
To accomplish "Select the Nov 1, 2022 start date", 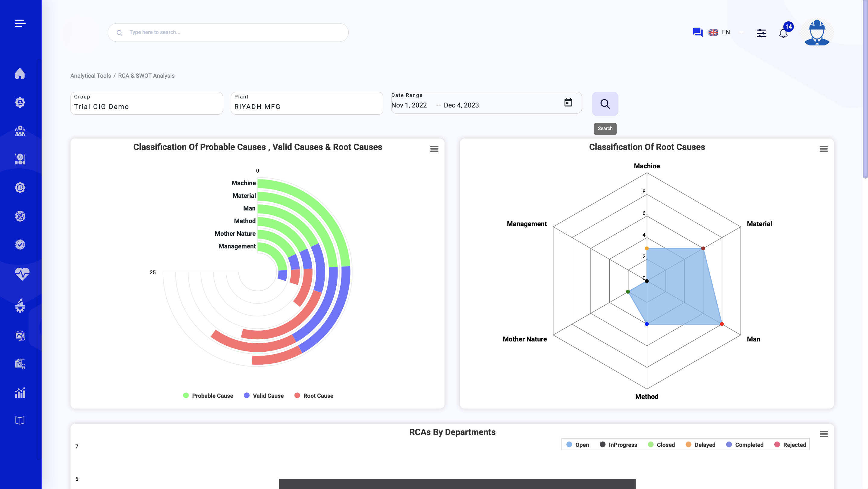I will click(409, 105).
